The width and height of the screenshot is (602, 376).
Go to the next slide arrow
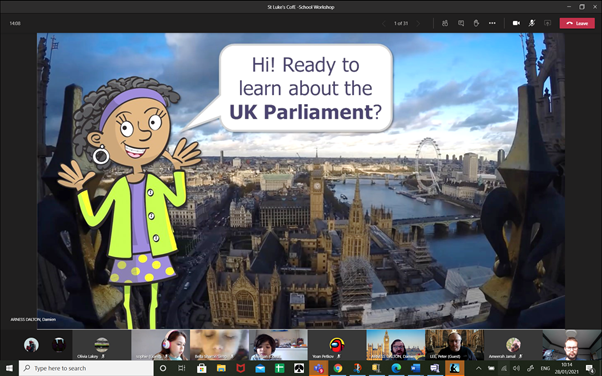tap(418, 23)
